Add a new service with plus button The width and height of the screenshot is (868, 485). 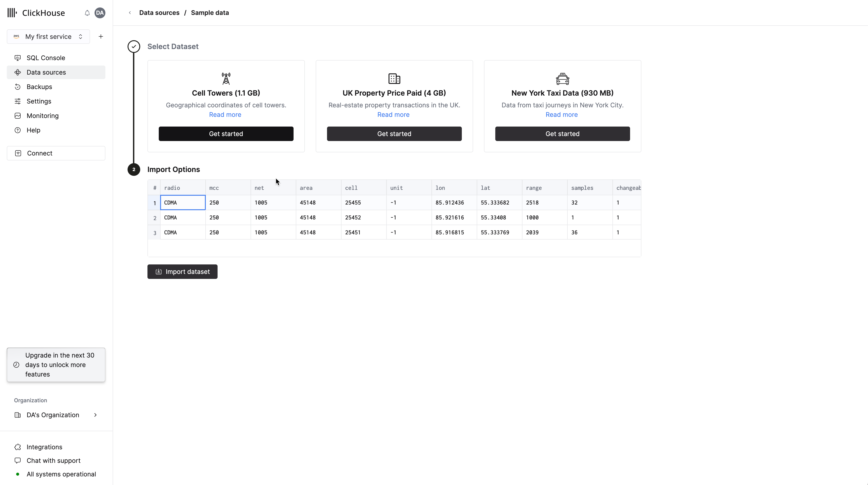coord(100,36)
